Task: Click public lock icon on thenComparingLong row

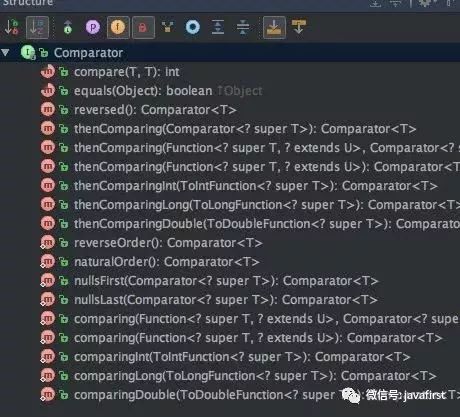Action: tap(64, 205)
